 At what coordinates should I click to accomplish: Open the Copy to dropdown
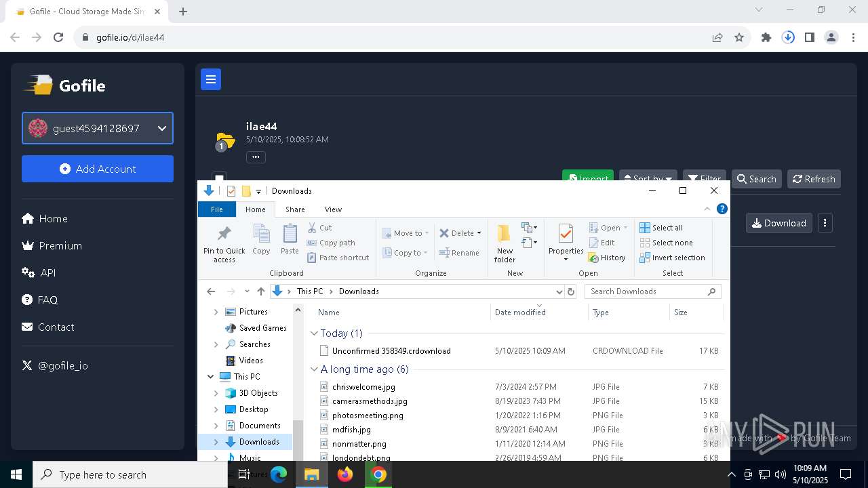coord(406,253)
